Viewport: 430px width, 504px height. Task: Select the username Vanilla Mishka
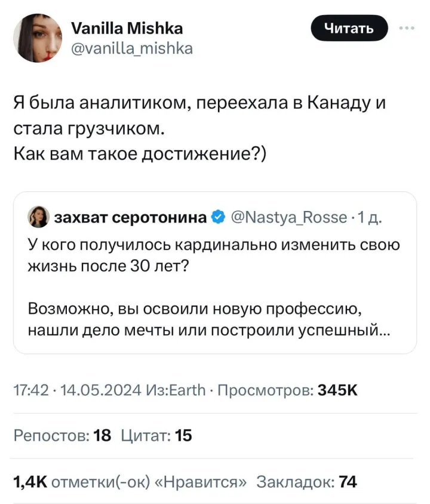pyautogui.click(x=127, y=28)
